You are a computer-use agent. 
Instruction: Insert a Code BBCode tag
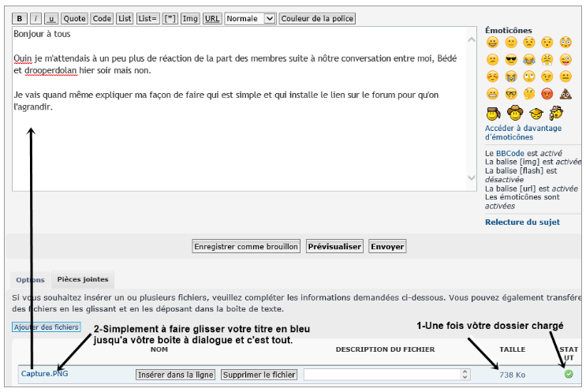[102, 19]
